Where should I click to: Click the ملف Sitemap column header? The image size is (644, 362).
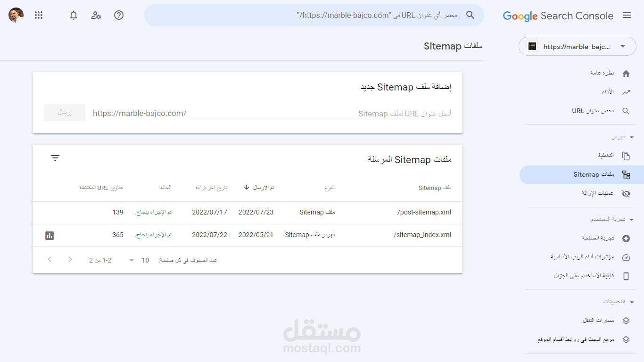click(435, 188)
